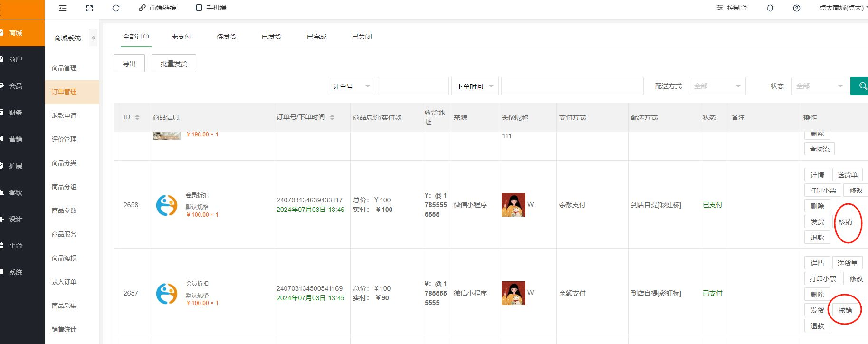The height and width of the screenshot is (344, 868).
Task: Sort the table by ID column
Action: click(x=137, y=117)
